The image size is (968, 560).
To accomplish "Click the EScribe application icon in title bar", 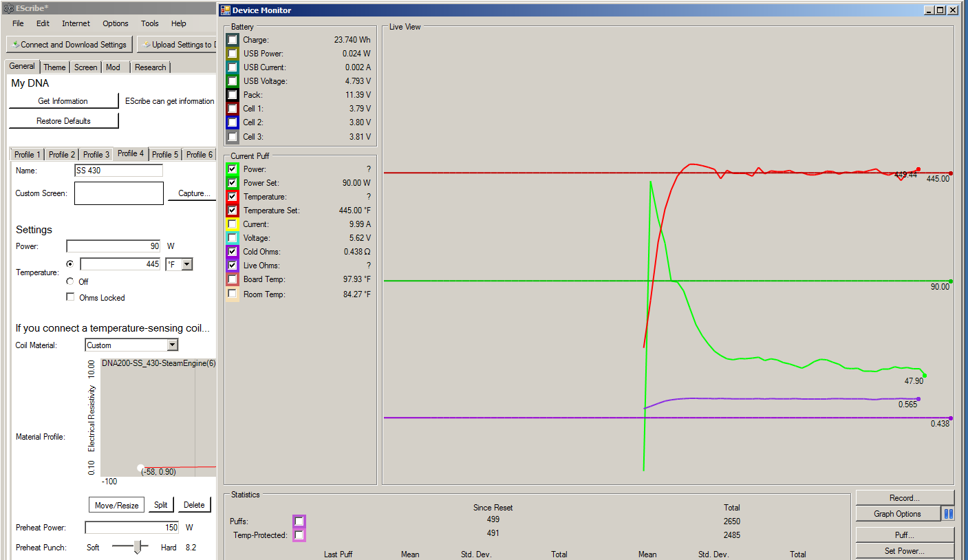I will (x=8, y=9).
